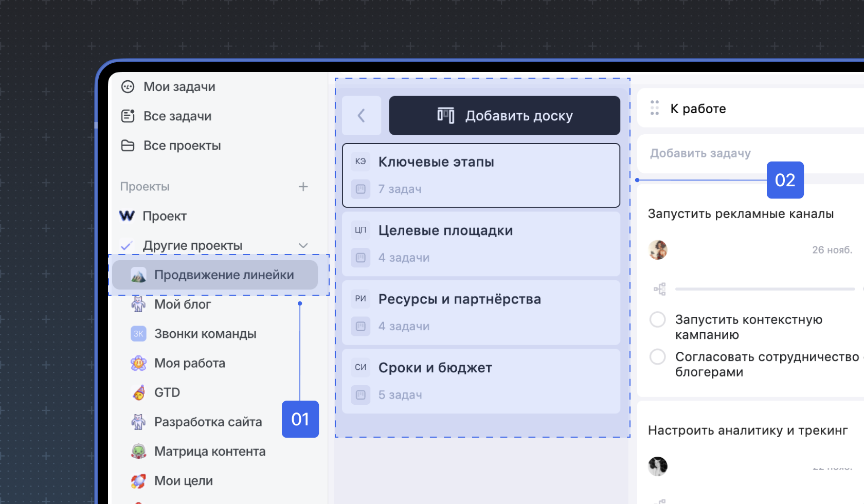Image resolution: width=864 pixels, height=504 pixels.
Task: Click the progress bar on the Запустить рекламные каналы task
Action: [761, 289]
